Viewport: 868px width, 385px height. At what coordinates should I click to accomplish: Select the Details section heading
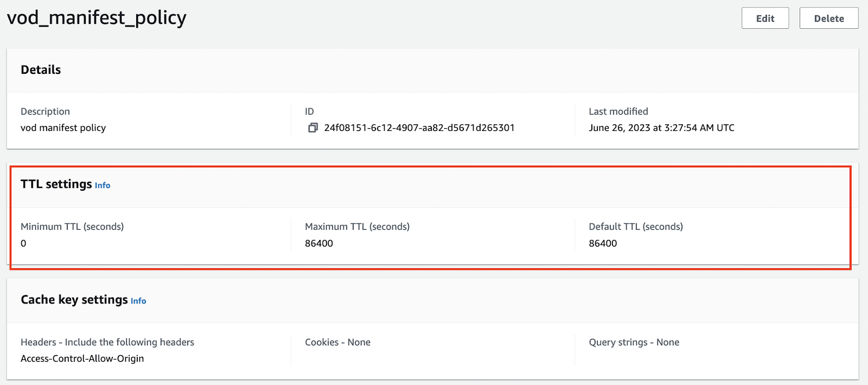coord(41,70)
